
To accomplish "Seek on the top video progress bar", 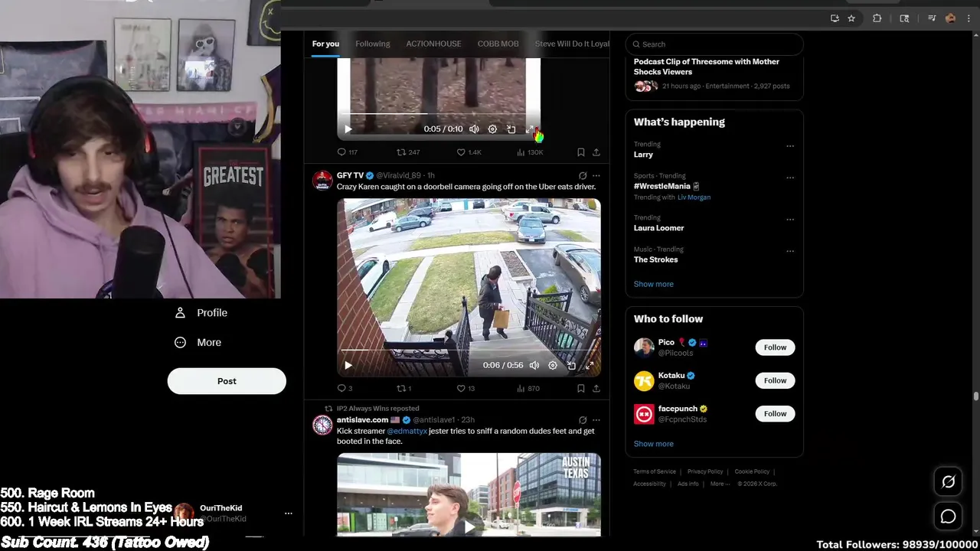I will [439, 114].
